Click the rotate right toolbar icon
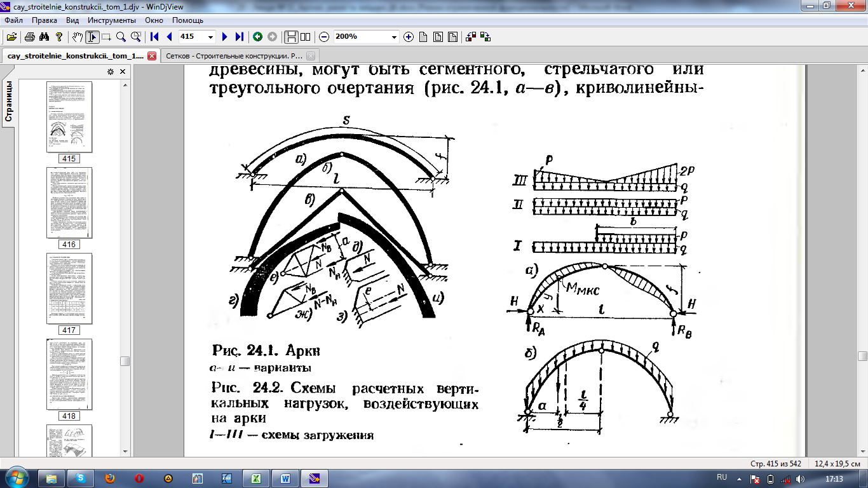The height and width of the screenshot is (488, 868). (485, 37)
